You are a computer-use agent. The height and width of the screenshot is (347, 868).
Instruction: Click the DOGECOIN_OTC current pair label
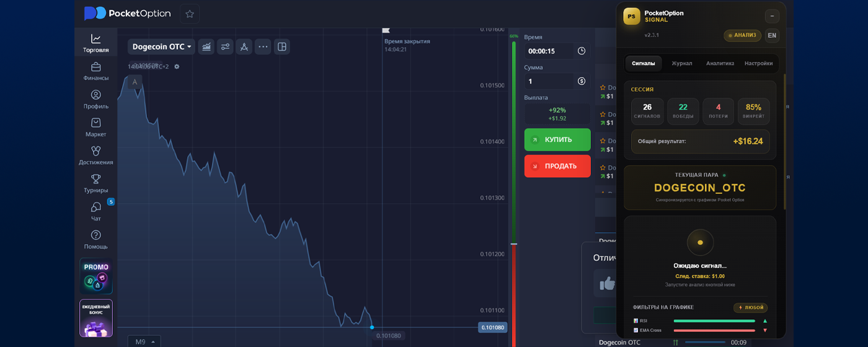pos(700,188)
